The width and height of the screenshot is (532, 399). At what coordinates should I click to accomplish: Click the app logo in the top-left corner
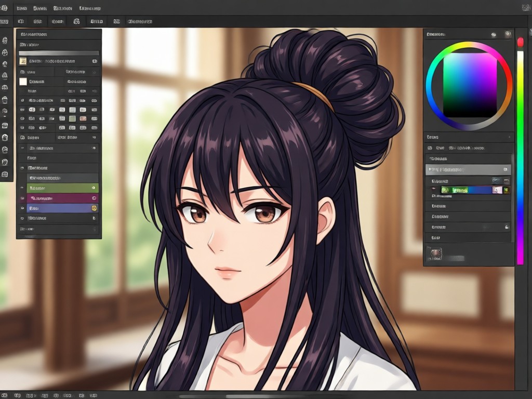click(x=4, y=8)
